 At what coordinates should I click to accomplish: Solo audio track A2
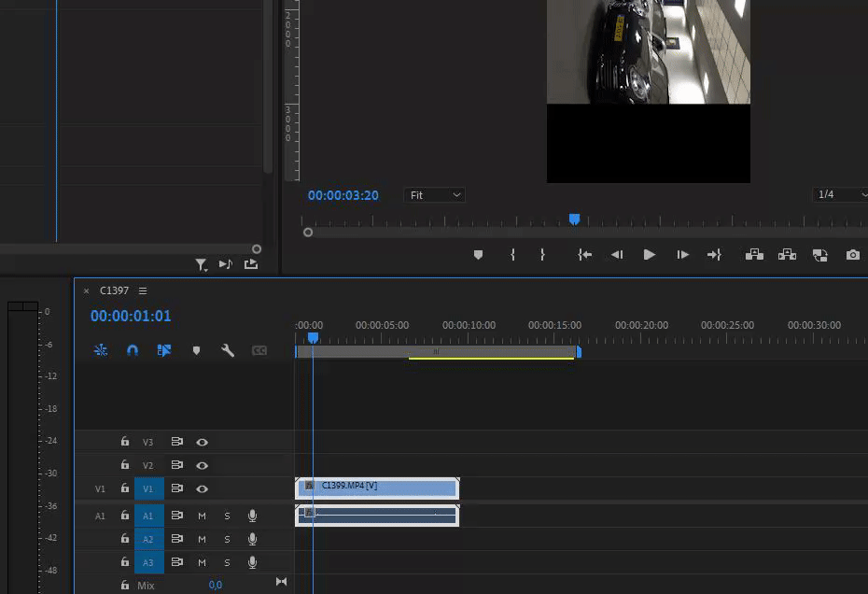[x=227, y=539]
